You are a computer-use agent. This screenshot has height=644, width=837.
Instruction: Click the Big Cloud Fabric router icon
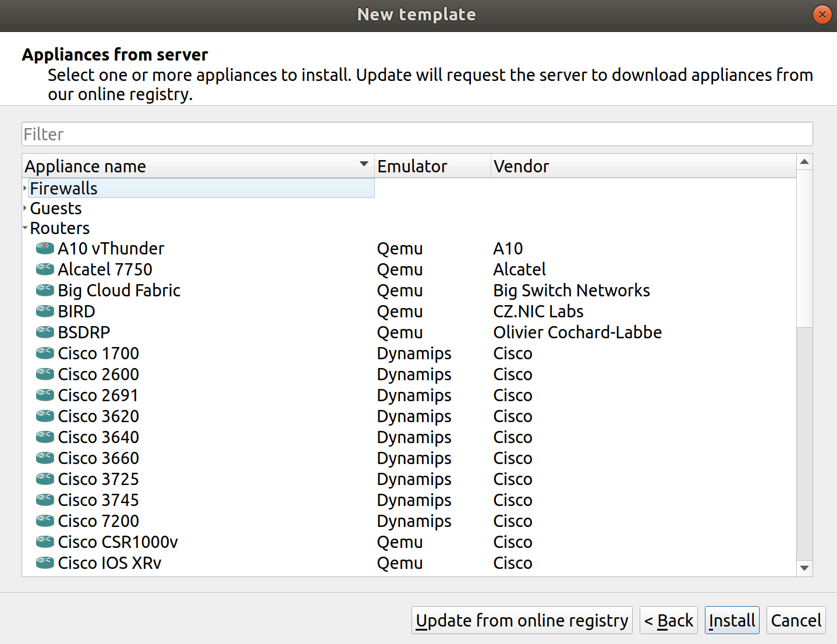44,290
